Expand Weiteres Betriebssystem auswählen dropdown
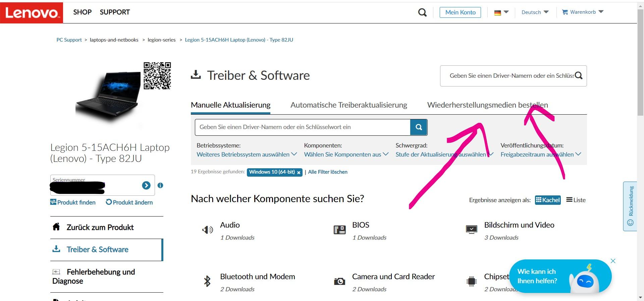 point(247,155)
